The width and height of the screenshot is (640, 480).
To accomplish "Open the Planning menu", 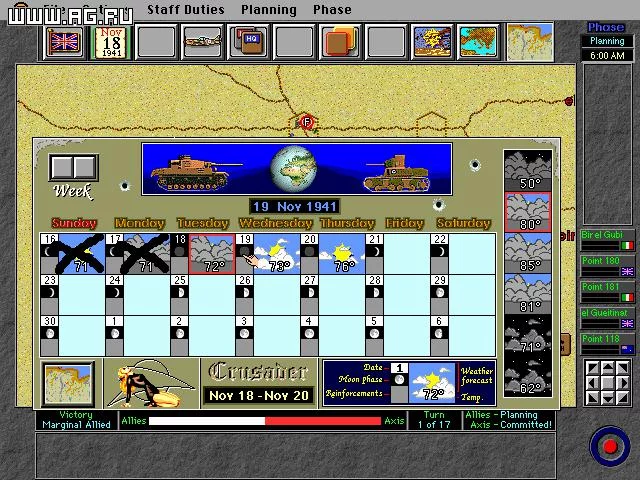I will [269, 10].
